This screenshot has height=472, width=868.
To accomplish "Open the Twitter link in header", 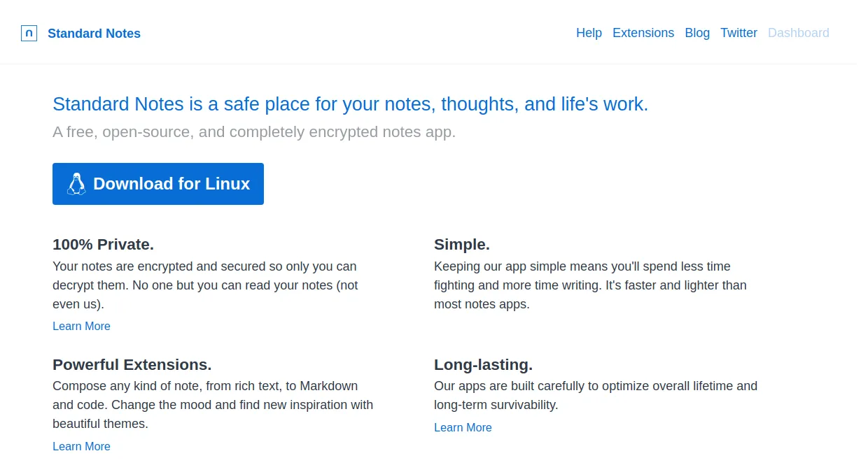I will [x=738, y=33].
